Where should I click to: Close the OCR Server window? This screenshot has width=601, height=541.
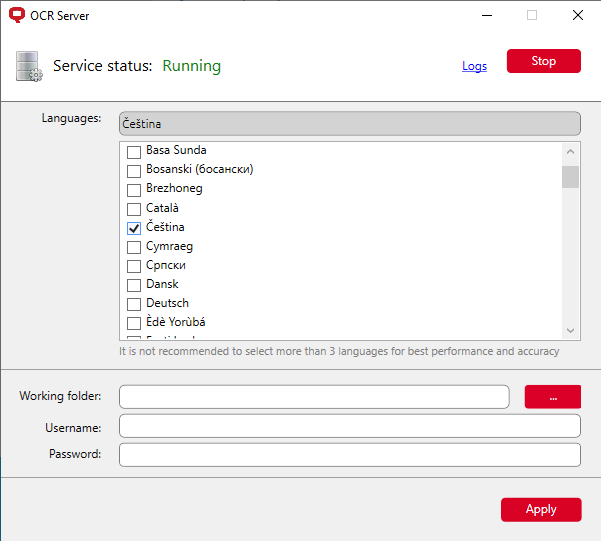[x=578, y=15]
